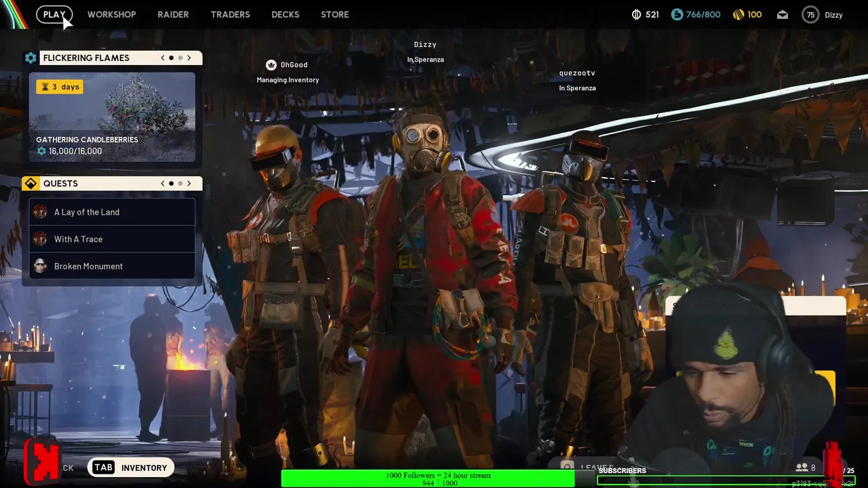Viewport: 868px width, 488px height.
Task: Open INVENTORY with the bottom button
Action: point(132,468)
